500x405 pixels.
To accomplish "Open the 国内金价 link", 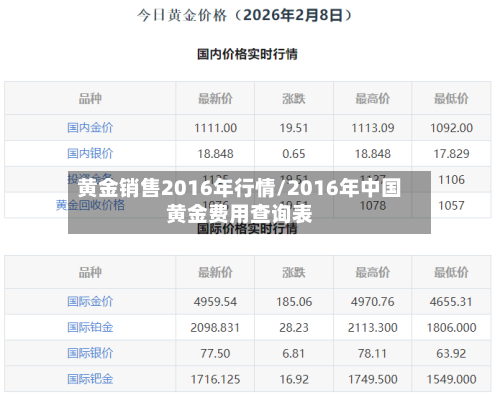I will [90, 128].
